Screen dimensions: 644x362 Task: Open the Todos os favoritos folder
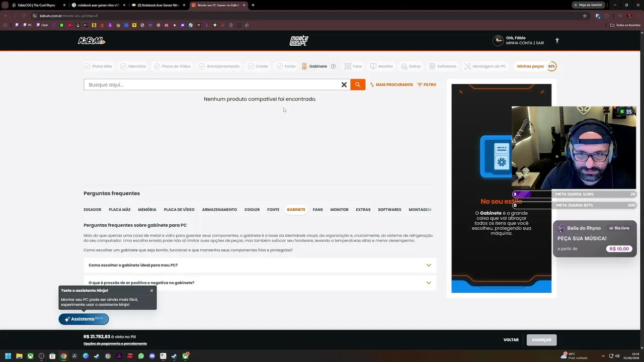pyautogui.click(x=625, y=25)
